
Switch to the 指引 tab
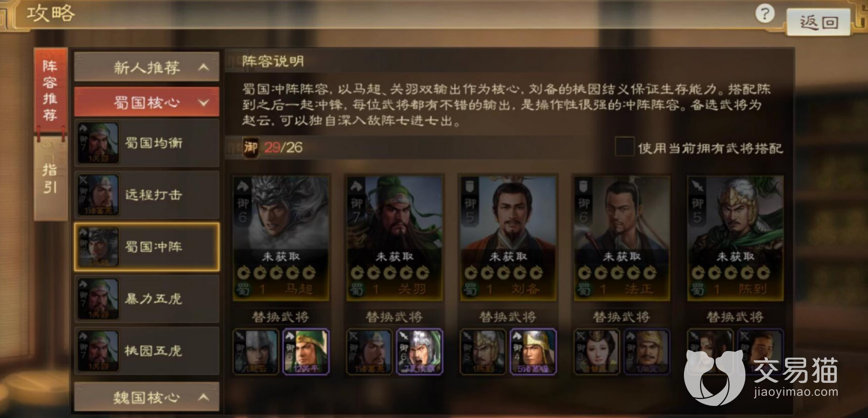(x=50, y=179)
